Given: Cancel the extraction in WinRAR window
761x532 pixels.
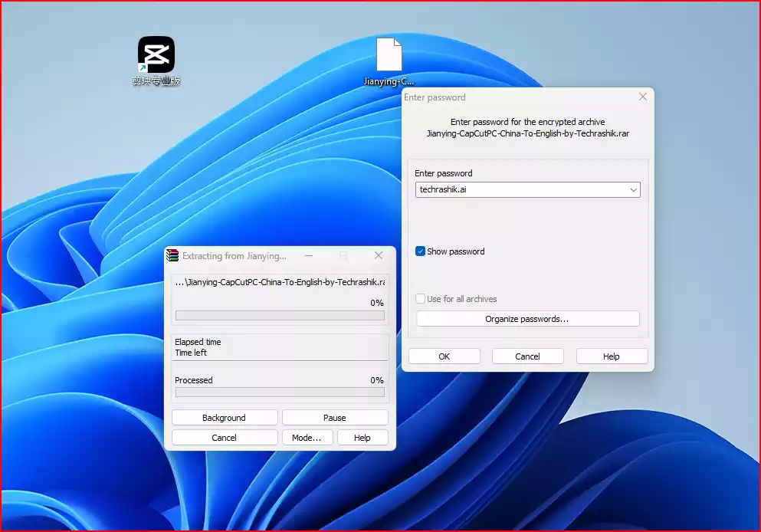Looking at the screenshot, I should [x=225, y=438].
